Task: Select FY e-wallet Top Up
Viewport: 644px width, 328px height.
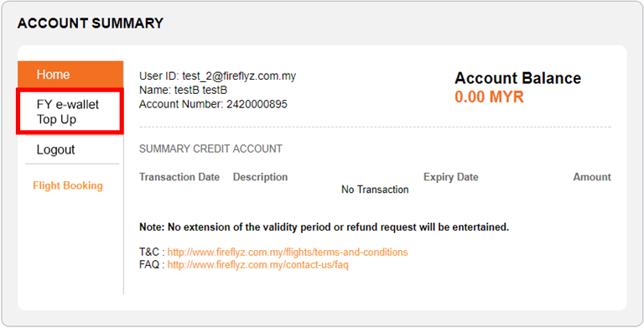Action: click(70, 112)
